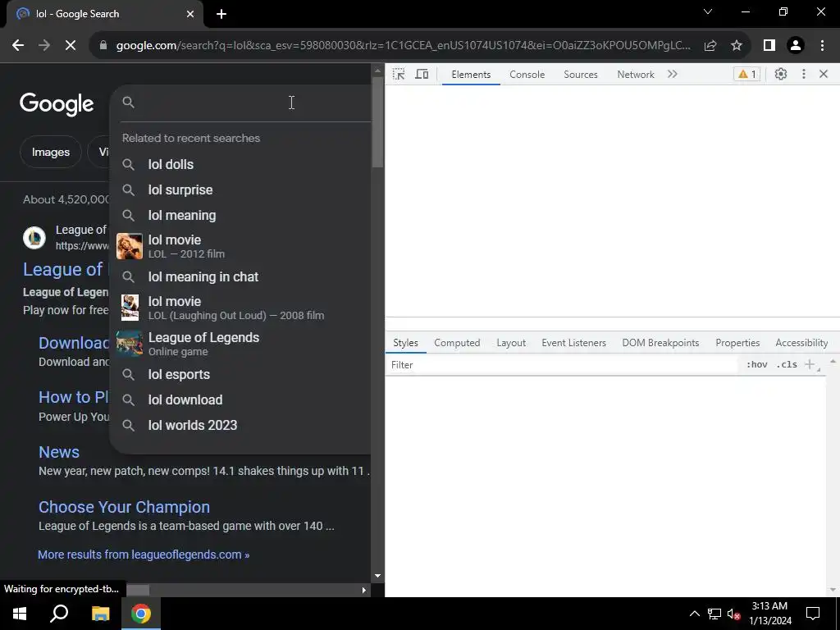The image size is (840, 630).
Task: Select the 'lol meaning' suggestion
Action: click(x=240, y=216)
